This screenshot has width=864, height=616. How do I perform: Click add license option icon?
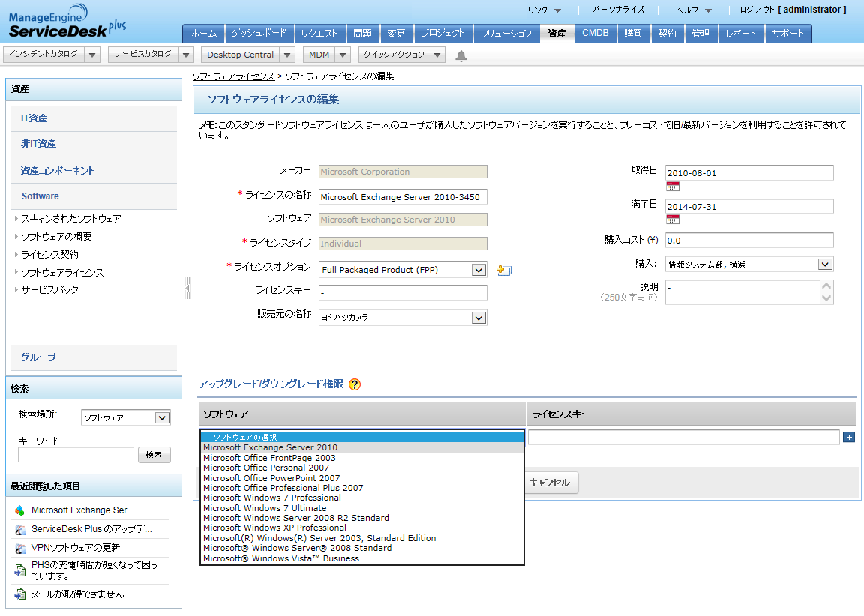(x=504, y=271)
